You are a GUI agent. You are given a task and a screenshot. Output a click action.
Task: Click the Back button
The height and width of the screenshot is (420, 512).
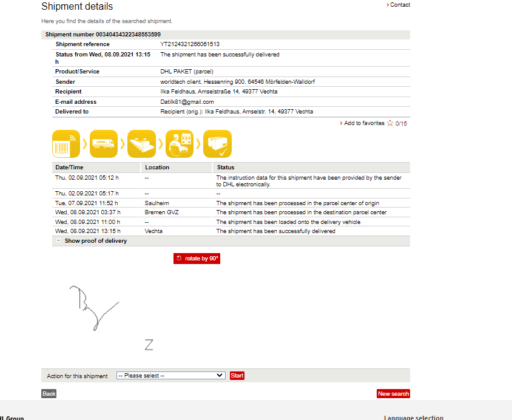point(49,394)
